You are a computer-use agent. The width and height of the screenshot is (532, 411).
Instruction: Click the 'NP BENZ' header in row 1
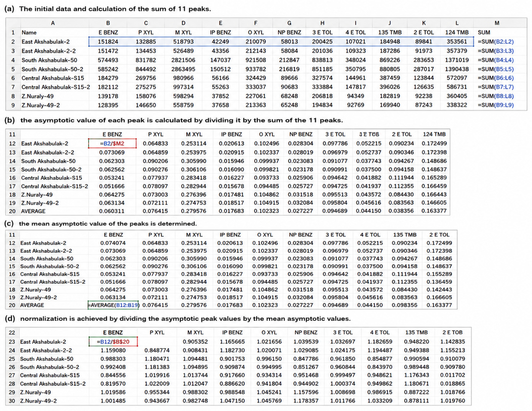pyautogui.click(x=289, y=32)
